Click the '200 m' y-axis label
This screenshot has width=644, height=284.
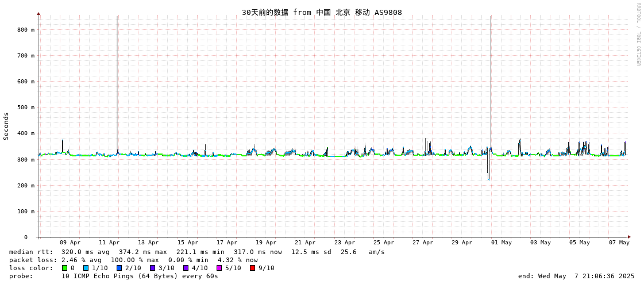pyautogui.click(x=26, y=185)
